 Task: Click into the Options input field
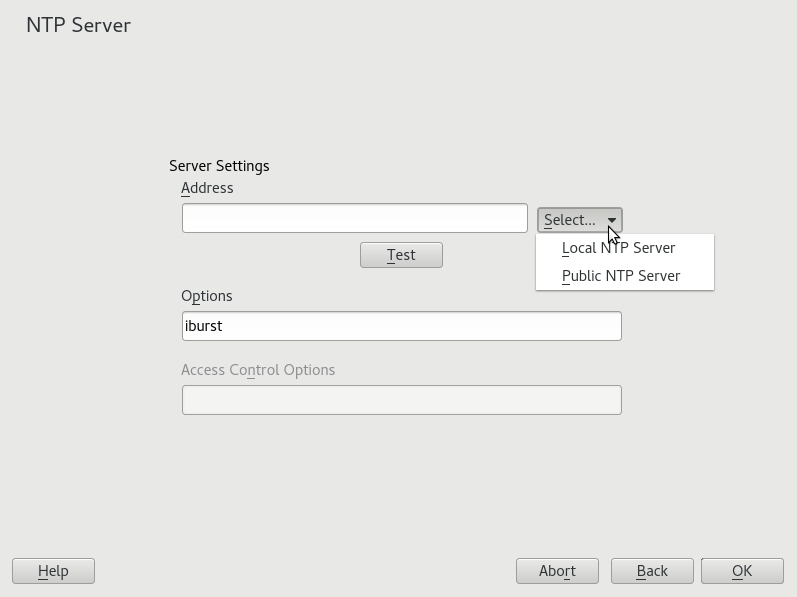pyautogui.click(x=401, y=326)
